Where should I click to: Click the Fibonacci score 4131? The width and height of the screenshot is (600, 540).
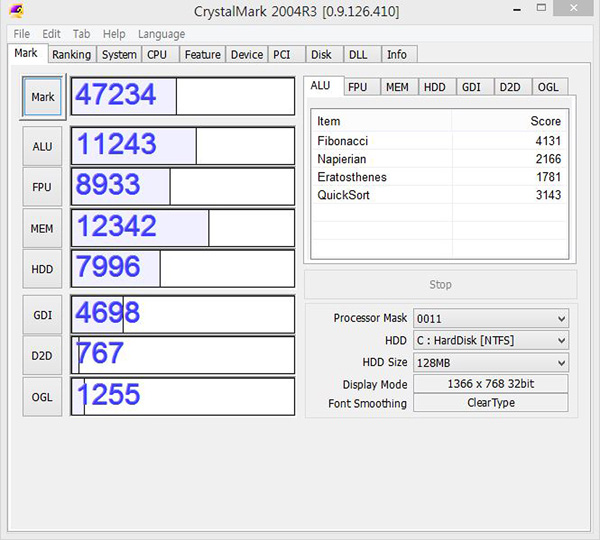click(x=548, y=141)
